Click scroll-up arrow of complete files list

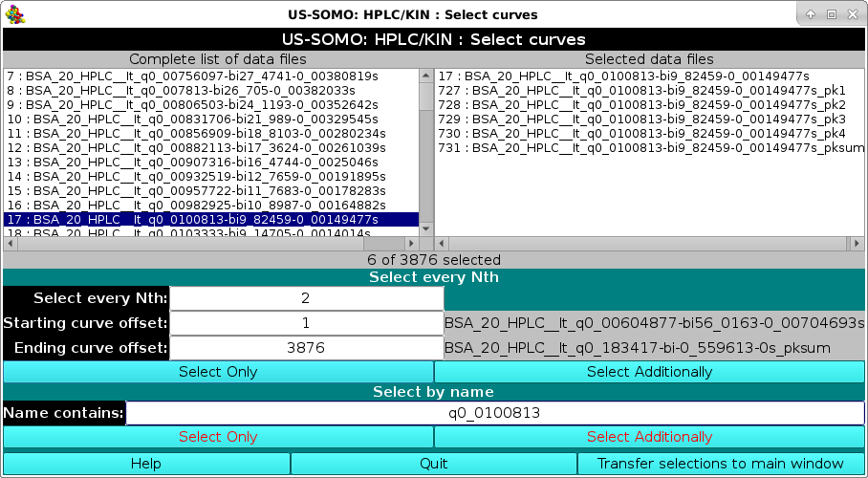point(426,76)
